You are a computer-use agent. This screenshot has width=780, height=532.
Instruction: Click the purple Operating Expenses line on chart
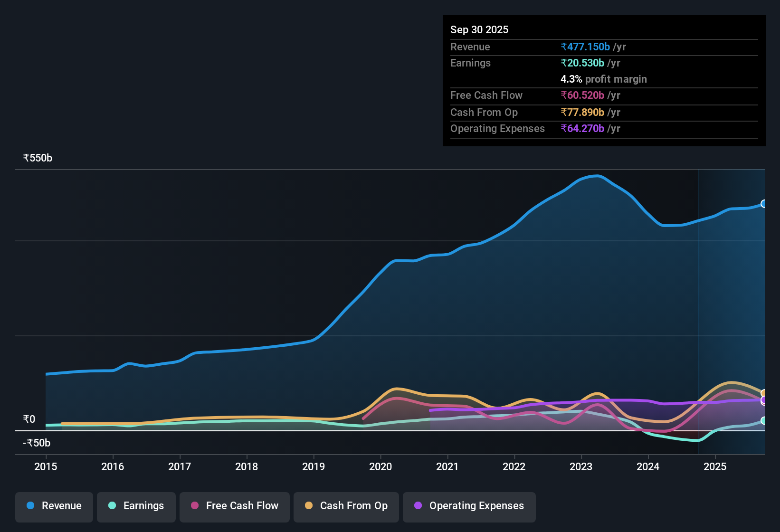pyautogui.click(x=618, y=400)
